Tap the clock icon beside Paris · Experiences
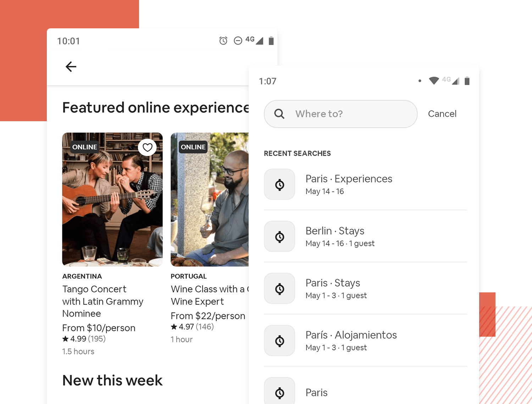The image size is (532, 404). tap(279, 184)
